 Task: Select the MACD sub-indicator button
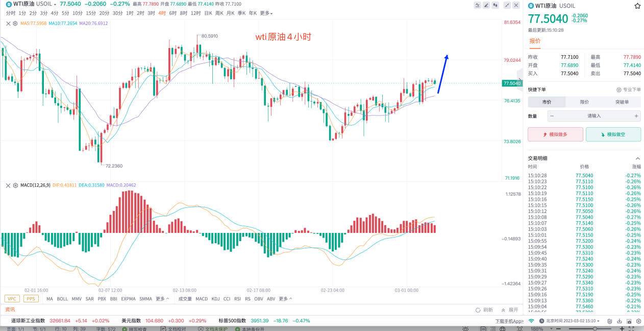[x=202, y=299]
